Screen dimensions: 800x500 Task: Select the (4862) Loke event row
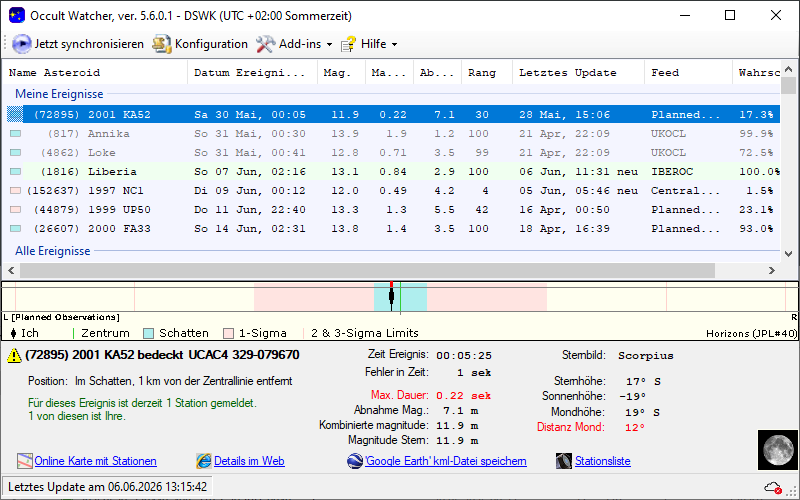(391, 153)
